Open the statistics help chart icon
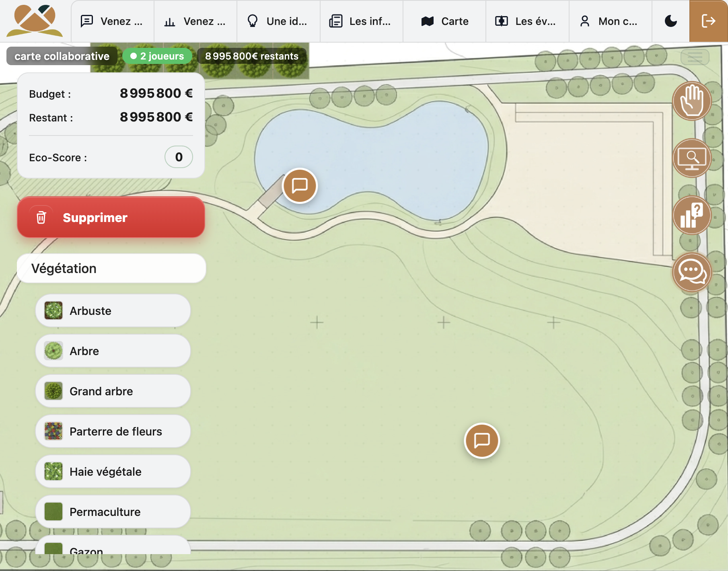Screen dimensions: 728x571 click(692, 216)
